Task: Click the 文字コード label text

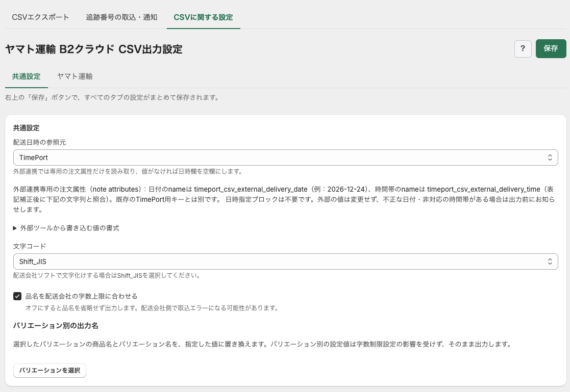Action: [x=30, y=246]
